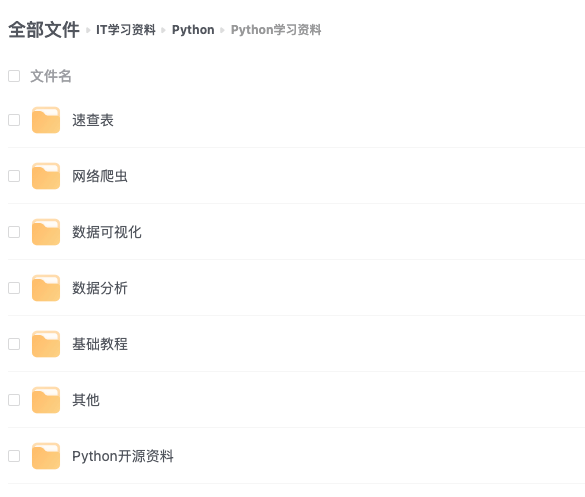This screenshot has height=497, width=585.
Task: Click the 文件名 column header
Action: coord(51,76)
